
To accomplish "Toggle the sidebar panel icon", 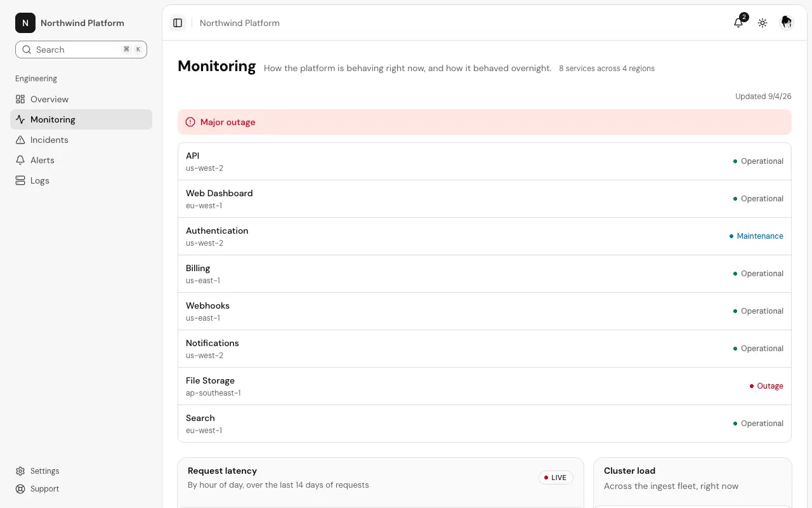I will pyautogui.click(x=178, y=23).
